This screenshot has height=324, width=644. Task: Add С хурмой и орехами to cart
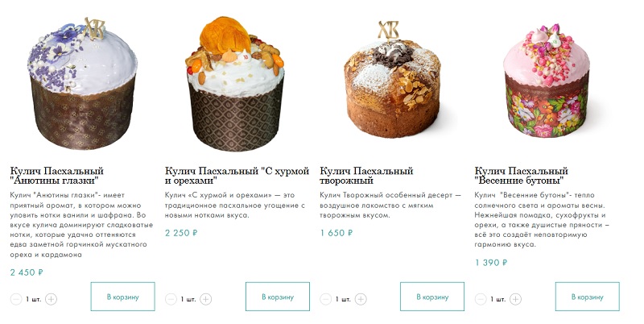coord(278,297)
